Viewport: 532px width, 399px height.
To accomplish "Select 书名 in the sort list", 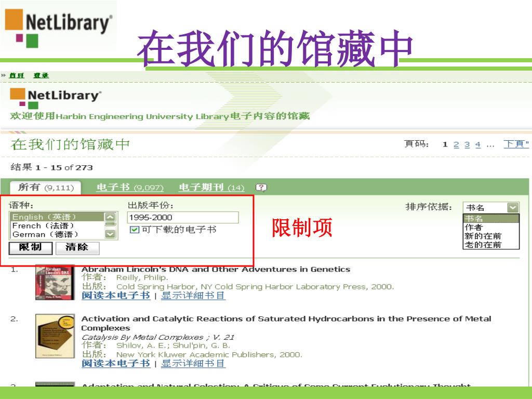I will click(x=491, y=218).
